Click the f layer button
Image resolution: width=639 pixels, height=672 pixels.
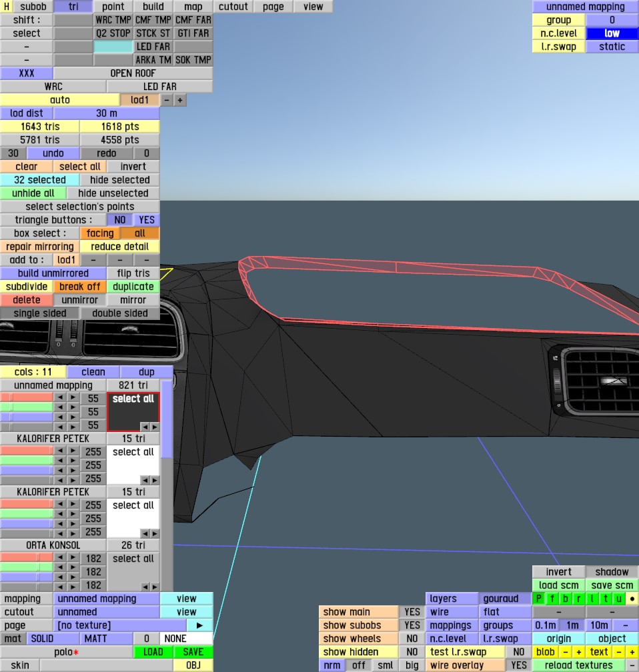[x=552, y=598]
